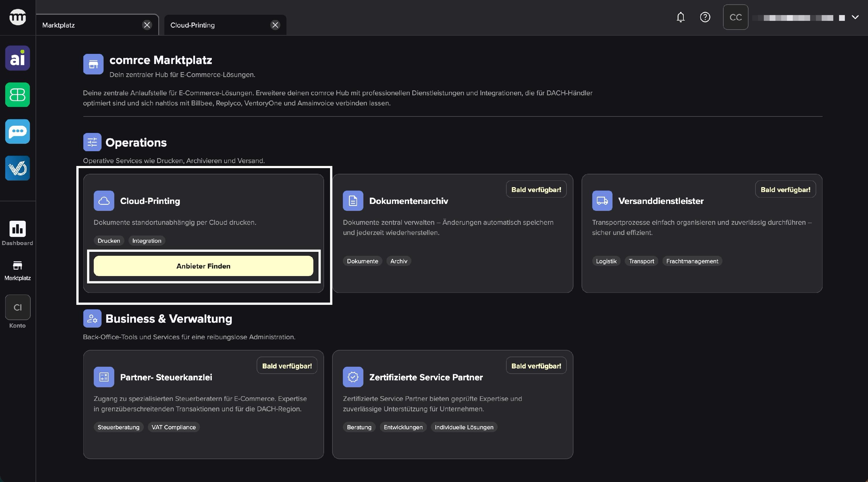868x482 pixels.
Task: Click the Drucken tag chip
Action: click(108, 241)
